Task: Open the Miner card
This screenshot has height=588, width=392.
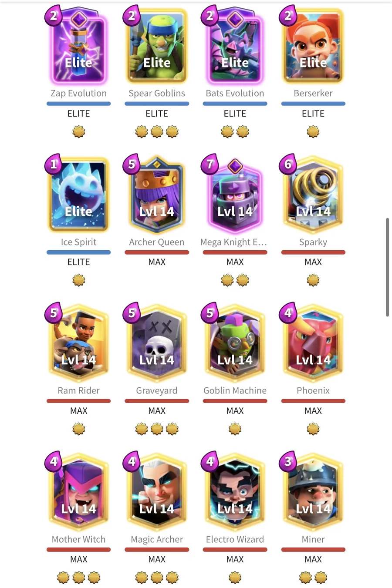Action: point(313,493)
